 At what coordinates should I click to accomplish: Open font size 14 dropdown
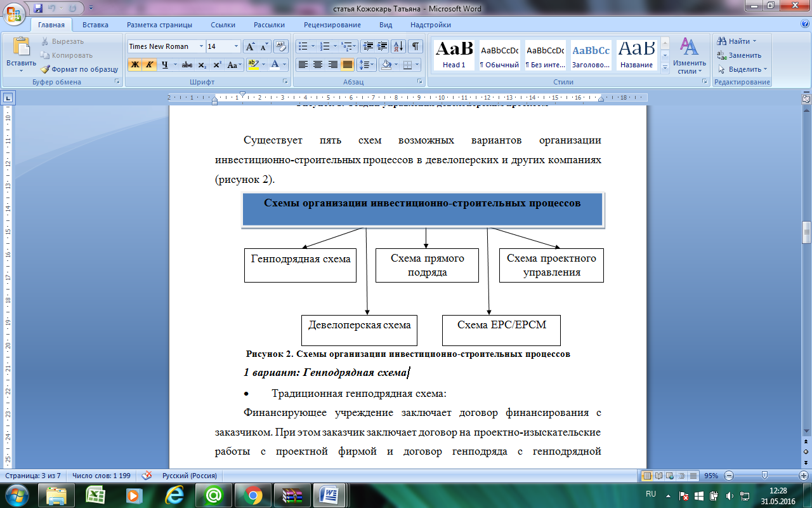click(237, 46)
